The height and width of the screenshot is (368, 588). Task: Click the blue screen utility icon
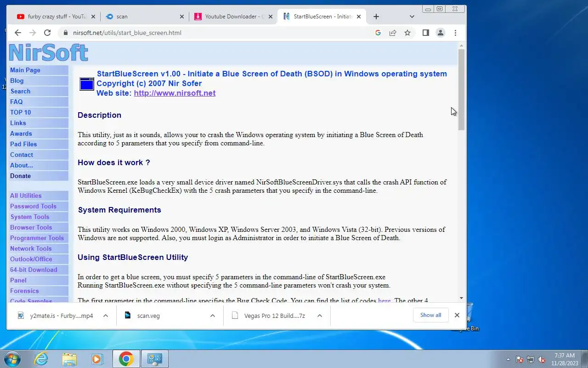87,84
